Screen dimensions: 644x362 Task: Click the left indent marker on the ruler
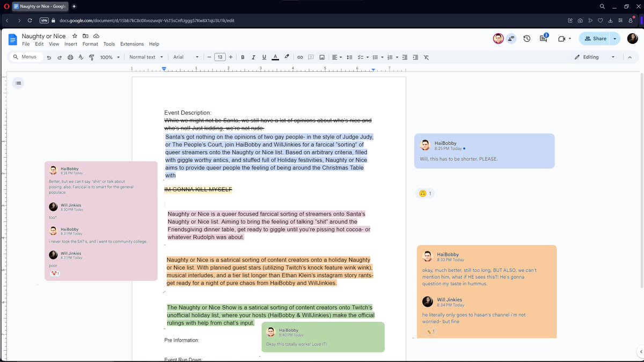[x=164, y=69]
